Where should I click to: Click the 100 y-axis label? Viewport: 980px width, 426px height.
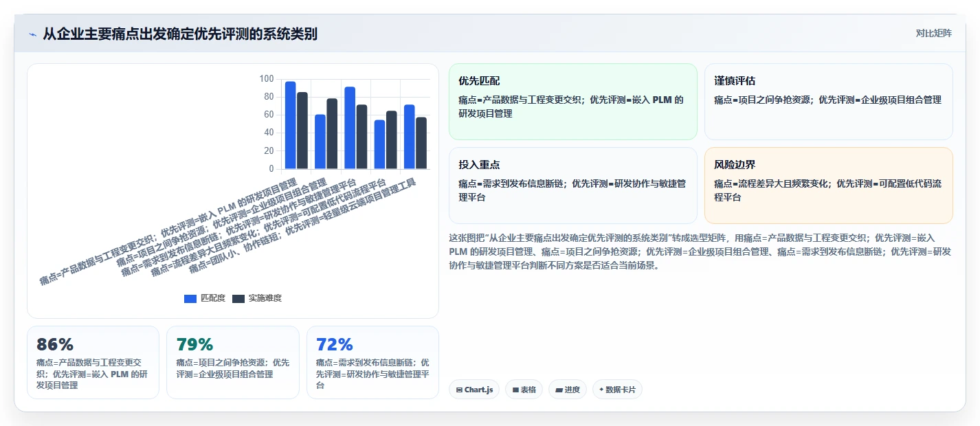(x=267, y=79)
